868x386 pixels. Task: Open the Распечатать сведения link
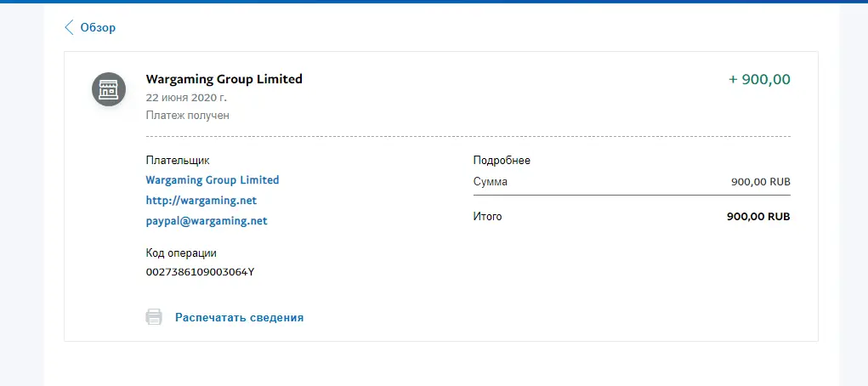click(239, 317)
